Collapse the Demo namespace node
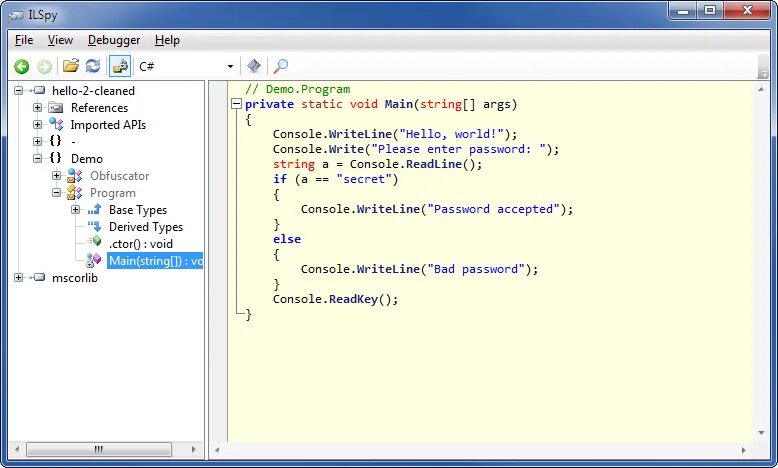The width and height of the screenshot is (778, 468). coord(37,158)
